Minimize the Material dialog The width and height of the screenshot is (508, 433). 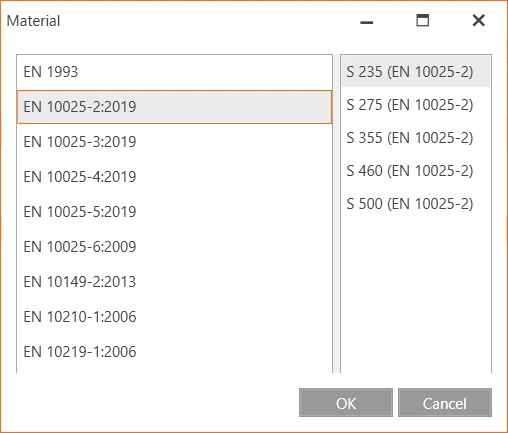367,21
